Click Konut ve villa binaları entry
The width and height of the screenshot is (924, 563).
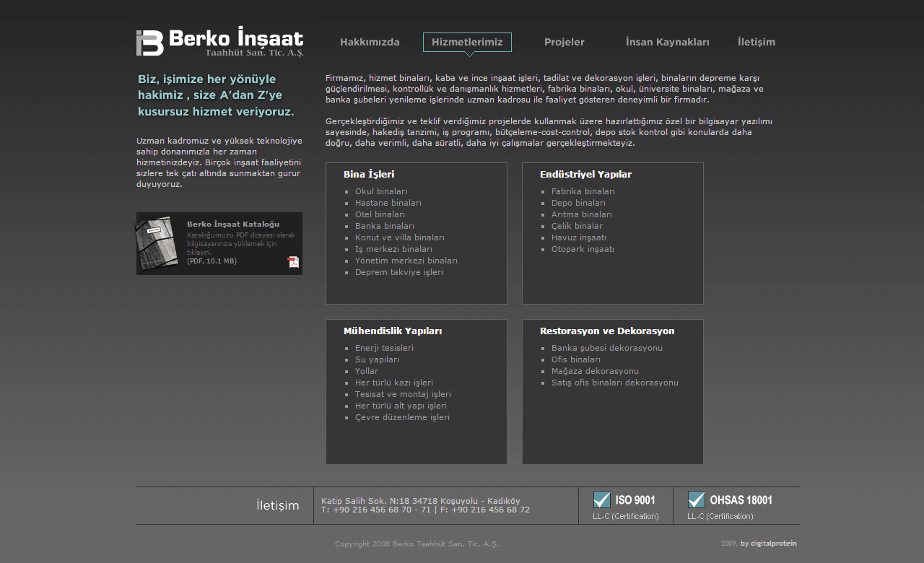pos(400,237)
